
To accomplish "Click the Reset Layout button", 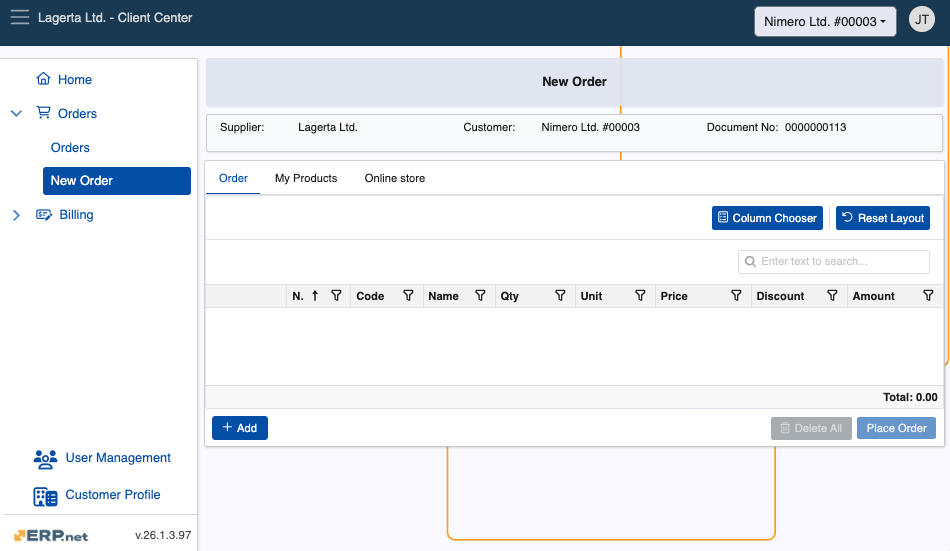I will 883,218.
